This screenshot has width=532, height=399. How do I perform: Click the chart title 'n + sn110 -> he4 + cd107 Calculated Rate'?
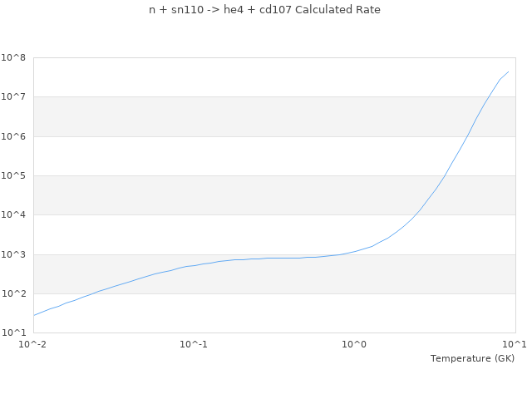pos(264,10)
